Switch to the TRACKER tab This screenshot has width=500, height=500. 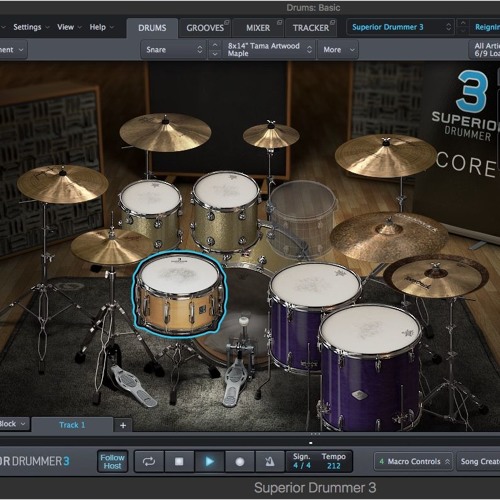point(311,28)
